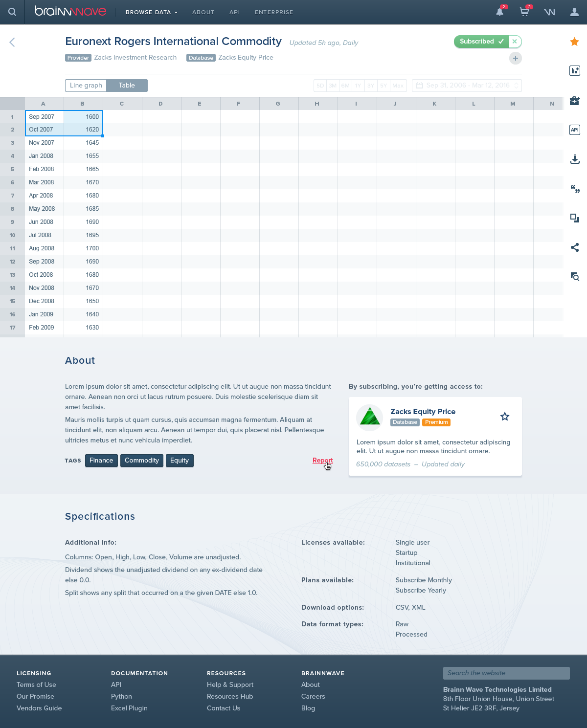Open API in top navigation

[235, 12]
